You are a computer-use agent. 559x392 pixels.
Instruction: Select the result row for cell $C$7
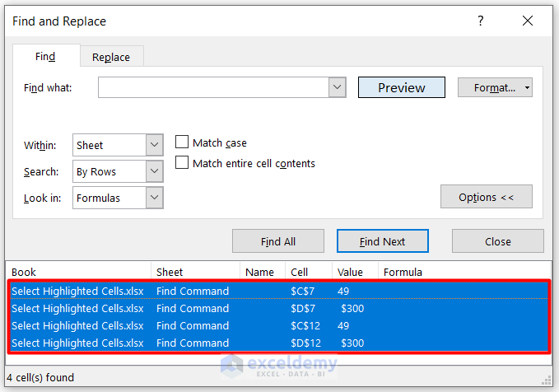279,291
